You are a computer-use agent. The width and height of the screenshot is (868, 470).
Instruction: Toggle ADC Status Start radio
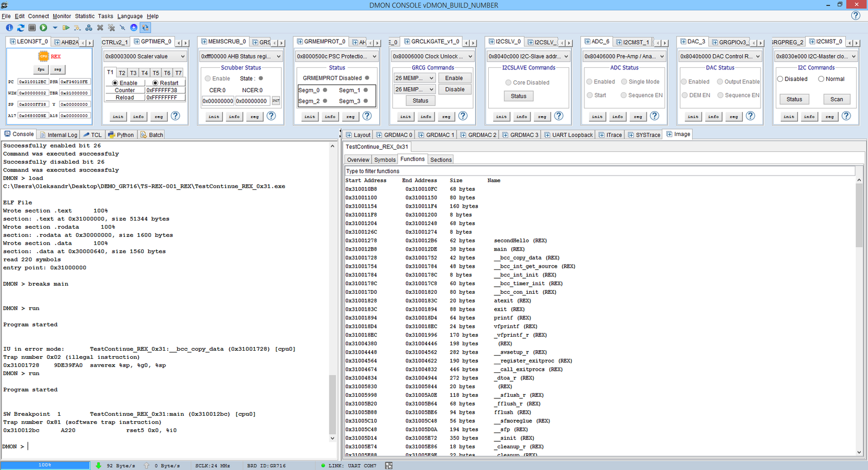pyautogui.click(x=589, y=95)
